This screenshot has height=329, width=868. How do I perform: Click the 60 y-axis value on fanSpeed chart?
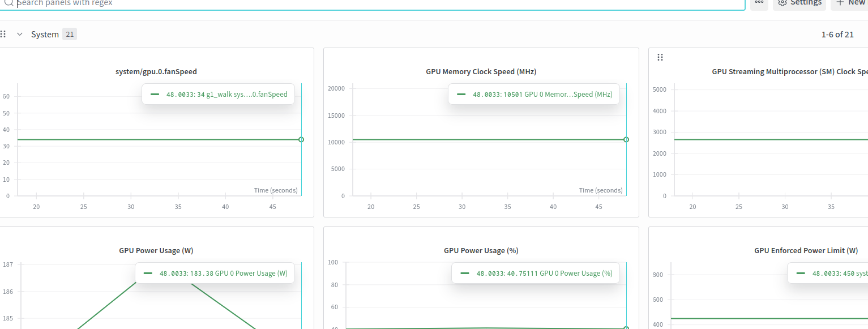click(6, 96)
